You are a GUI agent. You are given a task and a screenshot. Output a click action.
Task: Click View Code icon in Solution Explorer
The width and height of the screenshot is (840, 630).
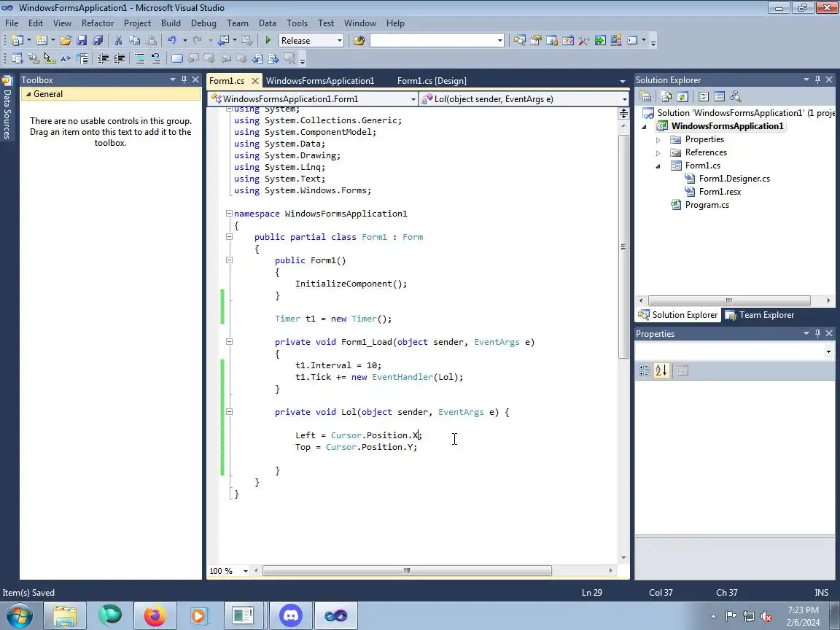tap(704, 97)
